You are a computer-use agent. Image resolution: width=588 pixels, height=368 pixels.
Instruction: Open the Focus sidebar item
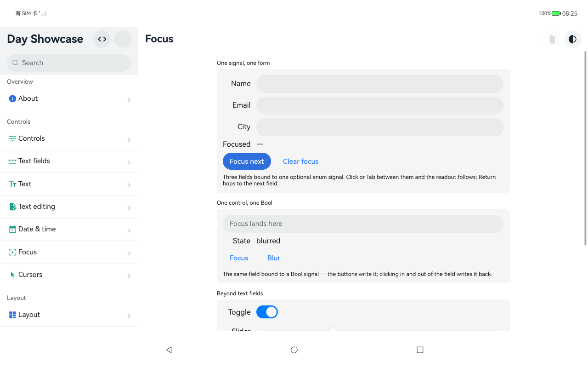tap(69, 252)
